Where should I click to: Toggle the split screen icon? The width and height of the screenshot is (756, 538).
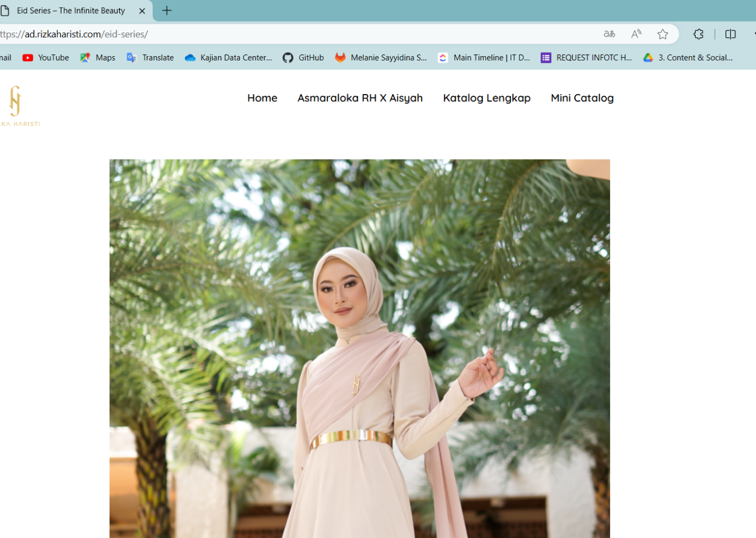(x=730, y=34)
